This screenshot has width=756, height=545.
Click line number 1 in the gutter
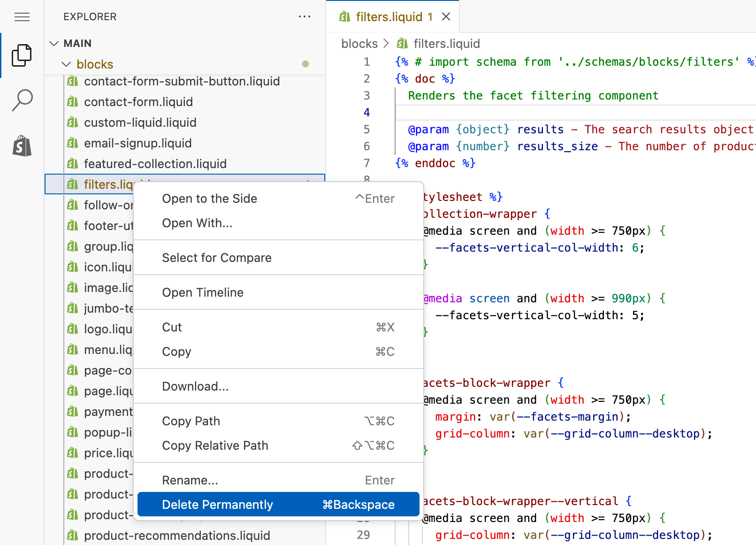[367, 61]
